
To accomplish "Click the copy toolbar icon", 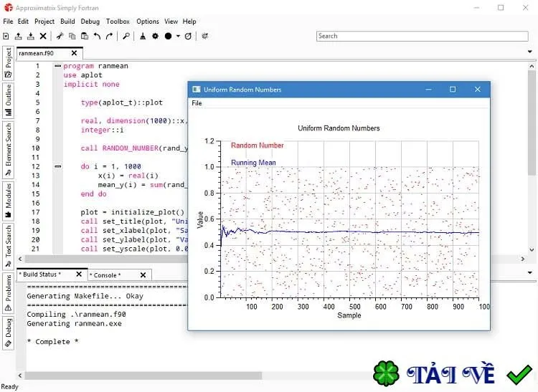I will coord(72,36).
